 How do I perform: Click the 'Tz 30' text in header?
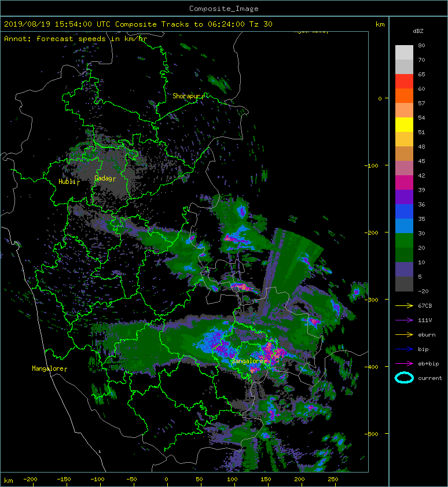(260, 24)
